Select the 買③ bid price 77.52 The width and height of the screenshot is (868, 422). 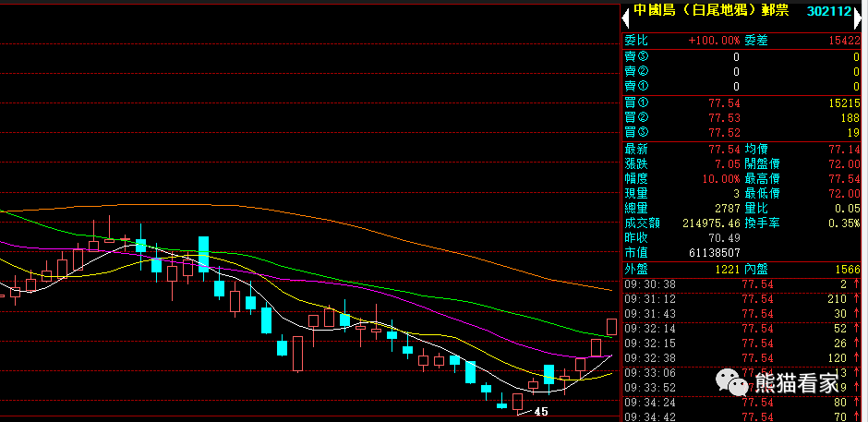pyautogui.click(x=725, y=133)
